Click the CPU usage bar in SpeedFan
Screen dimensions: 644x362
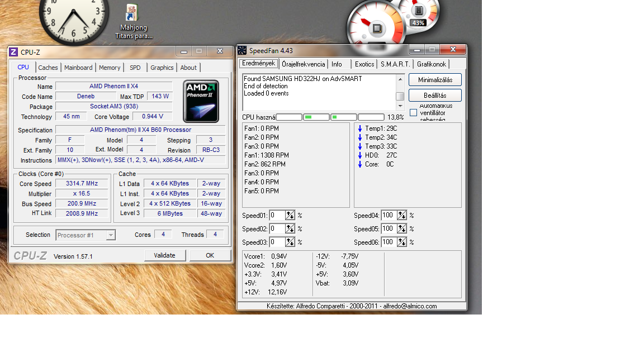tap(330, 117)
